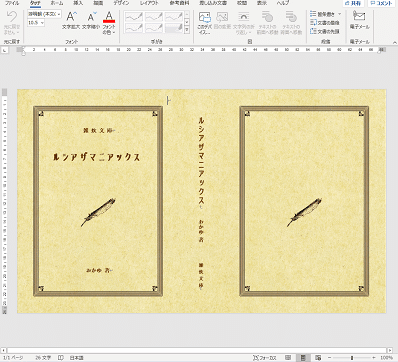
Task: Click the tab selector at ruler corner
Action: pos(5,50)
